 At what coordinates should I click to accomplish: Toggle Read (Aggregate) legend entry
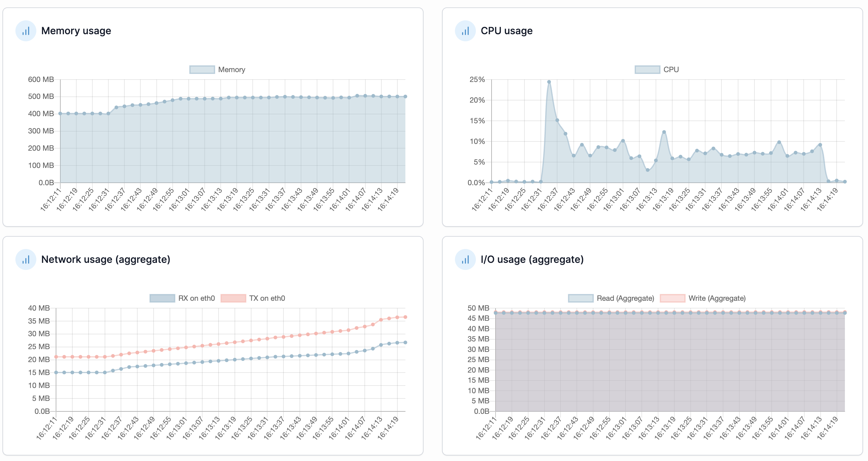(x=581, y=298)
